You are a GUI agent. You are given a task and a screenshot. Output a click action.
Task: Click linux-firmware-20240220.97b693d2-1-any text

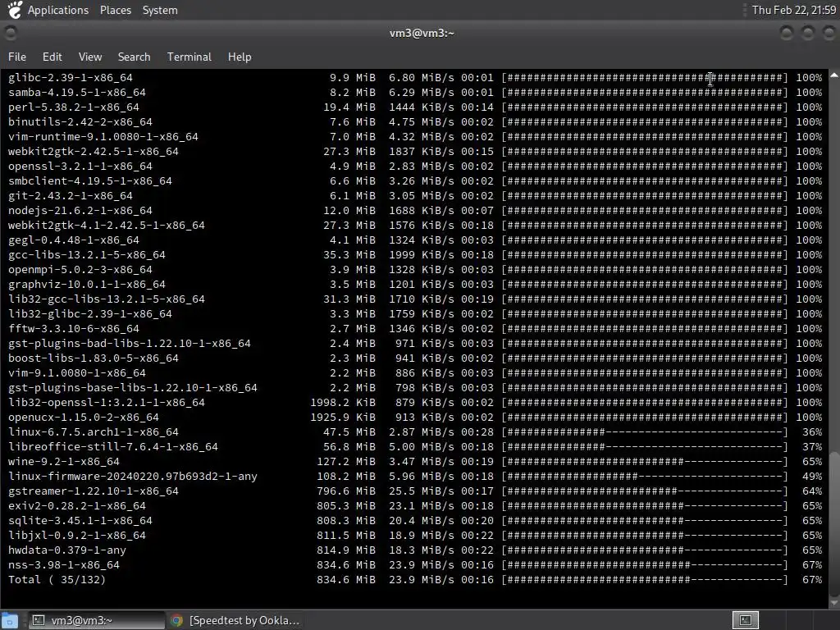click(x=133, y=477)
